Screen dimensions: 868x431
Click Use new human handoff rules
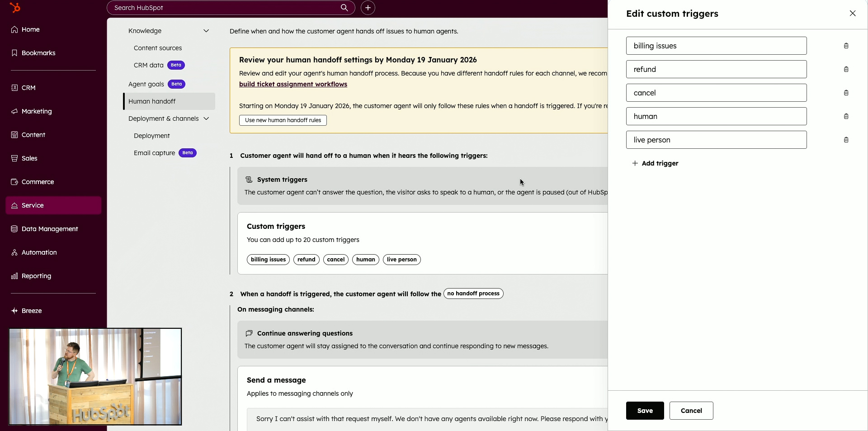click(283, 120)
